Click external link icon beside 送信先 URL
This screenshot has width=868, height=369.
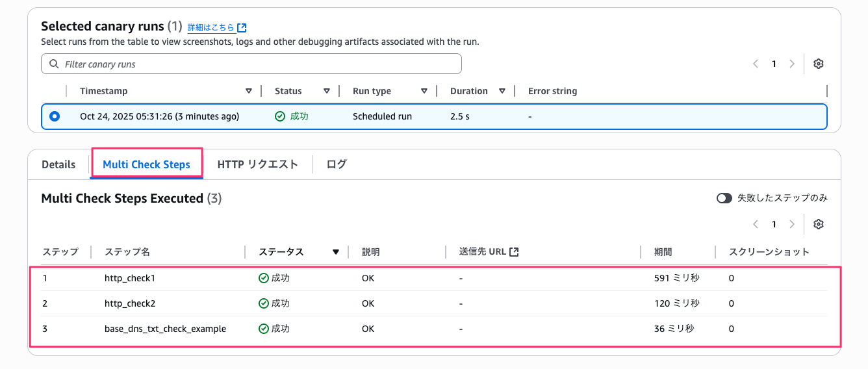click(514, 252)
